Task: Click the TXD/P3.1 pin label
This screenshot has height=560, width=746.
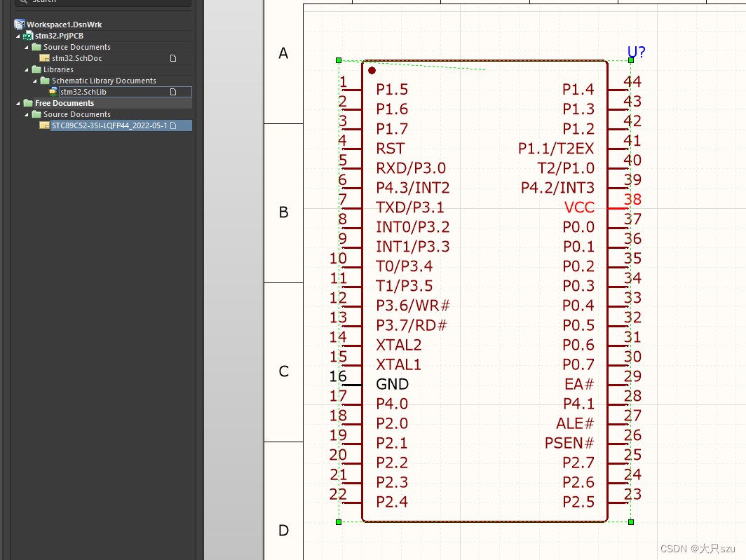Action: tap(409, 207)
